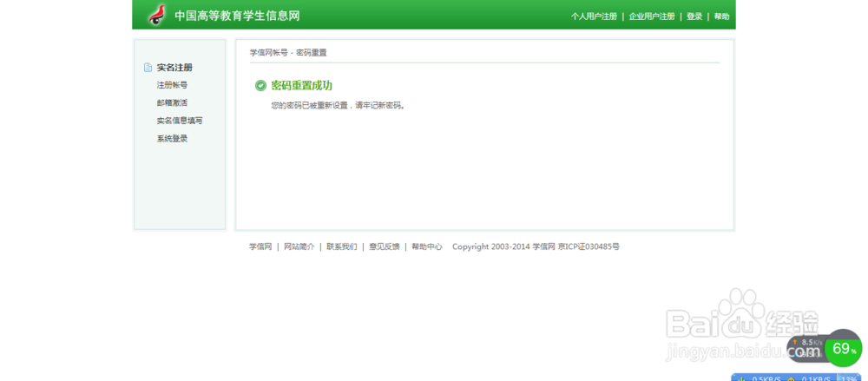Viewport: 868px width, 381px height.
Task: Open the 学信网 footer link
Action: (260, 246)
